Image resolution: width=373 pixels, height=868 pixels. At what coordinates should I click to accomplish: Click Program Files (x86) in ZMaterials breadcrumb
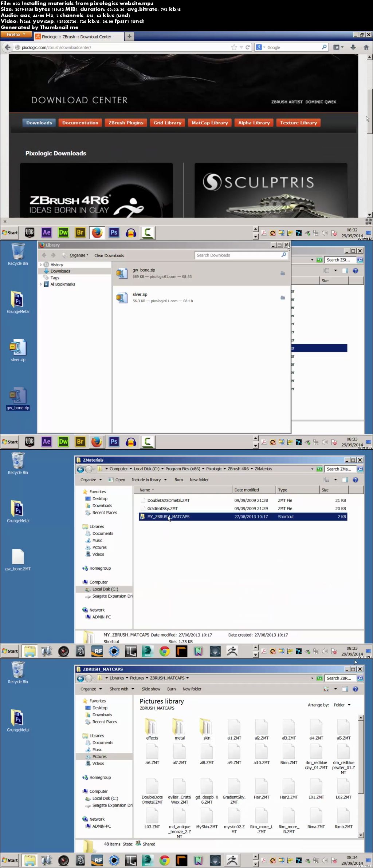point(183,469)
